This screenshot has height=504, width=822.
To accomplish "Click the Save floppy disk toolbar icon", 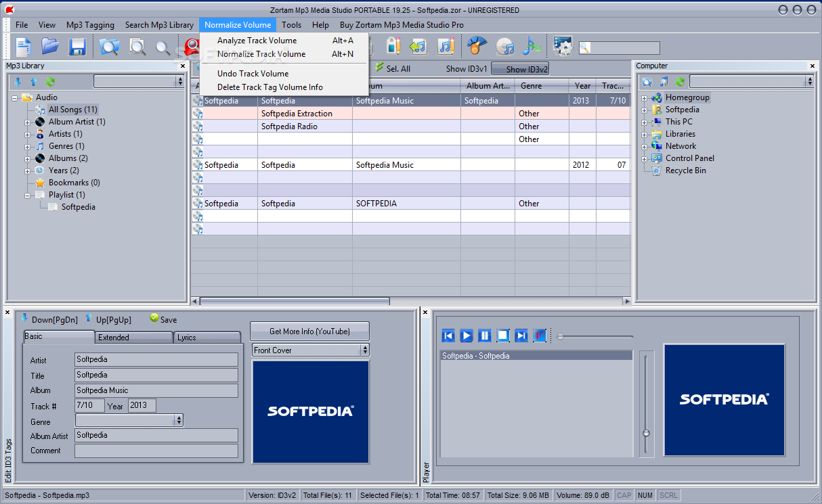I will [x=77, y=47].
